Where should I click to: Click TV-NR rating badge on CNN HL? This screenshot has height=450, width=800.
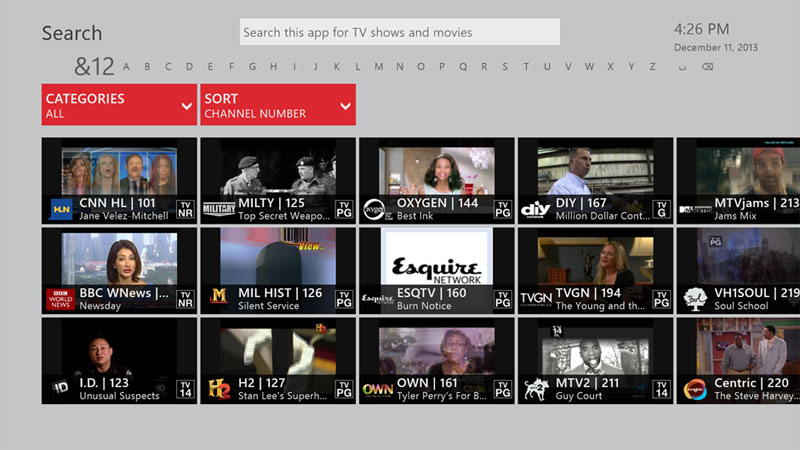click(x=185, y=209)
